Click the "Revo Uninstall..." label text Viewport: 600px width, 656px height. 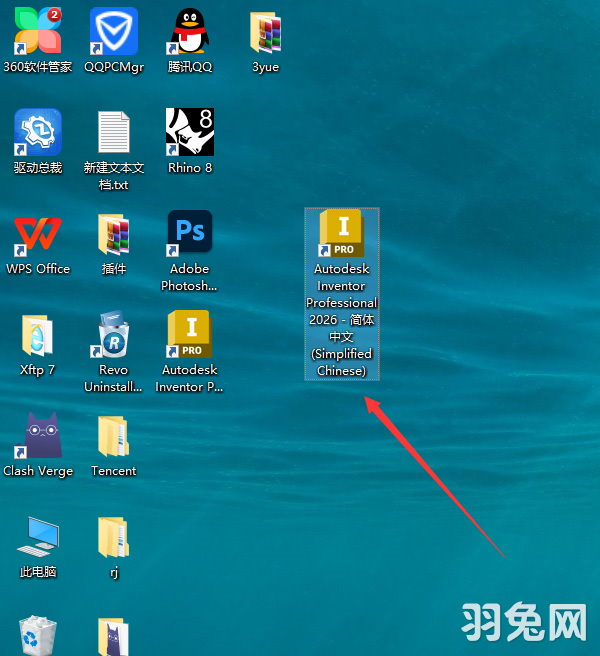point(113,379)
